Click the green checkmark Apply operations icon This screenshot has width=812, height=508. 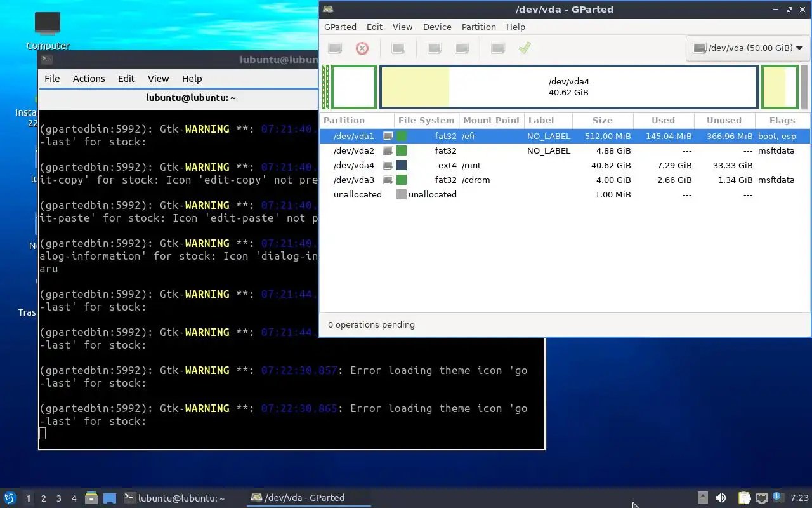[x=525, y=48]
